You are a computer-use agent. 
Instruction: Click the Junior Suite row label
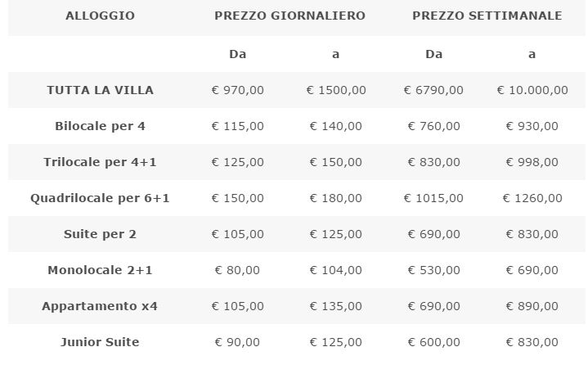point(100,342)
